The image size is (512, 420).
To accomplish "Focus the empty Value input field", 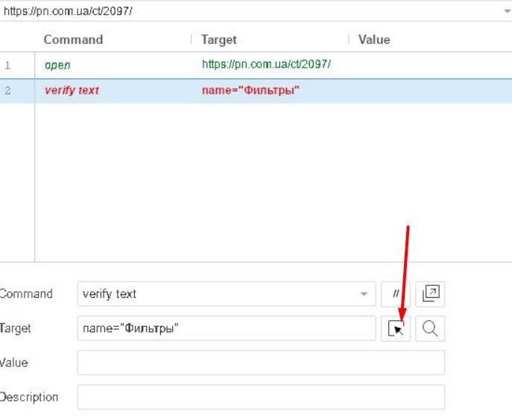I will point(261,363).
